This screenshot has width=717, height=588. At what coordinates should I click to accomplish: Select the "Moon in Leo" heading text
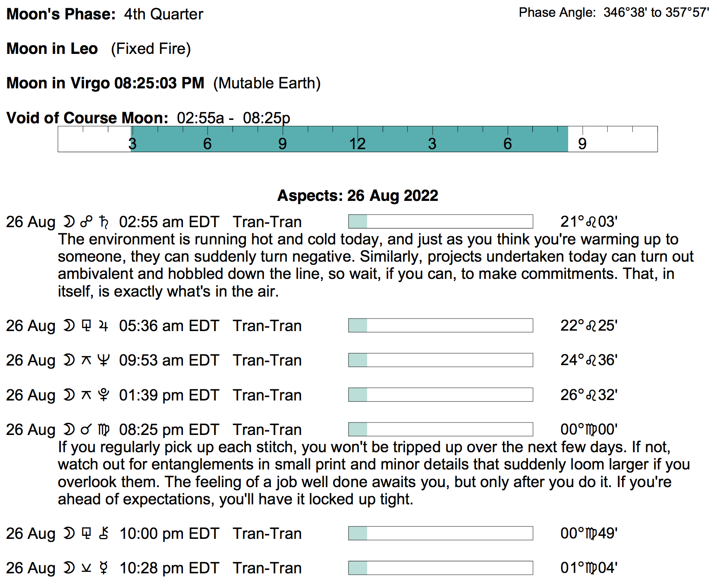point(52,49)
